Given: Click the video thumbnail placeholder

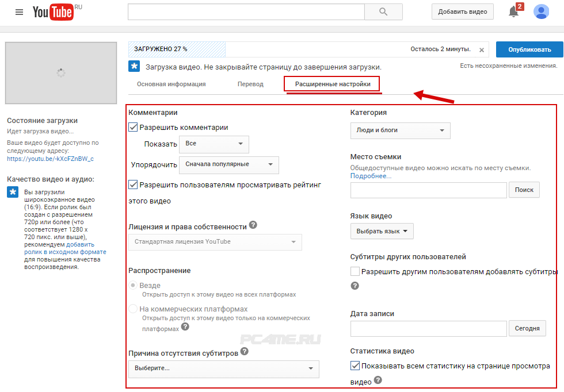Looking at the screenshot, I should tap(61, 73).
